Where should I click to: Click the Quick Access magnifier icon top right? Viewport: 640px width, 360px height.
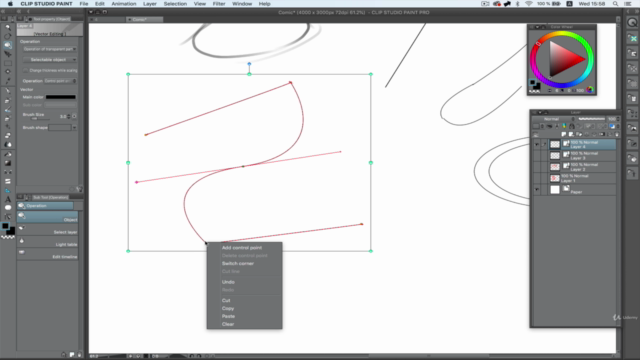click(632, 22)
